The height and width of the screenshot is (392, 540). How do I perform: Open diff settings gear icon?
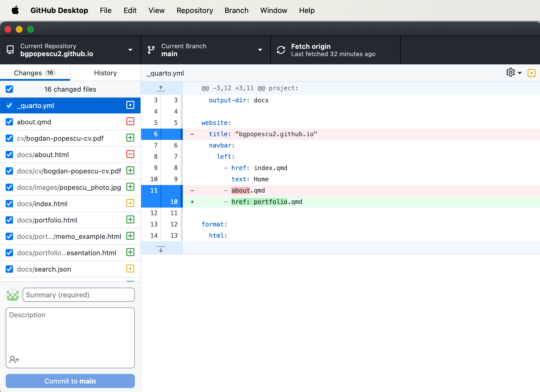tap(510, 72)
